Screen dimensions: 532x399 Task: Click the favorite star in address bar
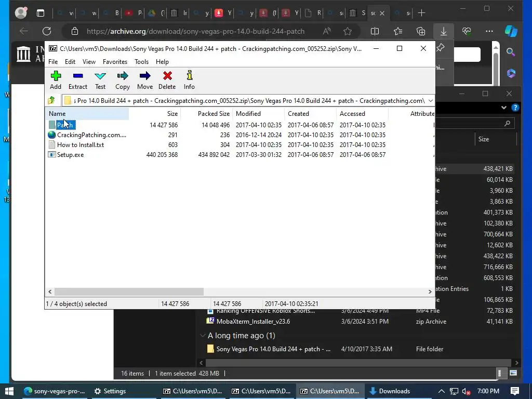(348, 31)
